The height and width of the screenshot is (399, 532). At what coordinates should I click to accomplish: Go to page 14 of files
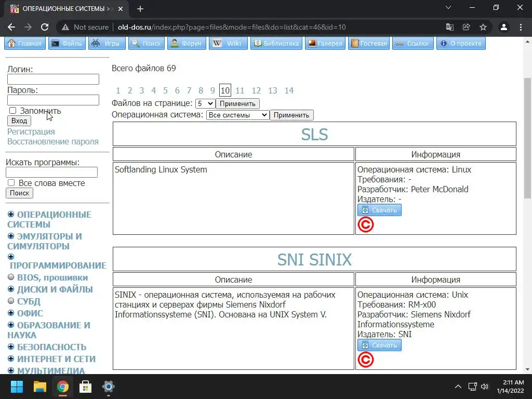pyautogui.click(x=289, y=90)
